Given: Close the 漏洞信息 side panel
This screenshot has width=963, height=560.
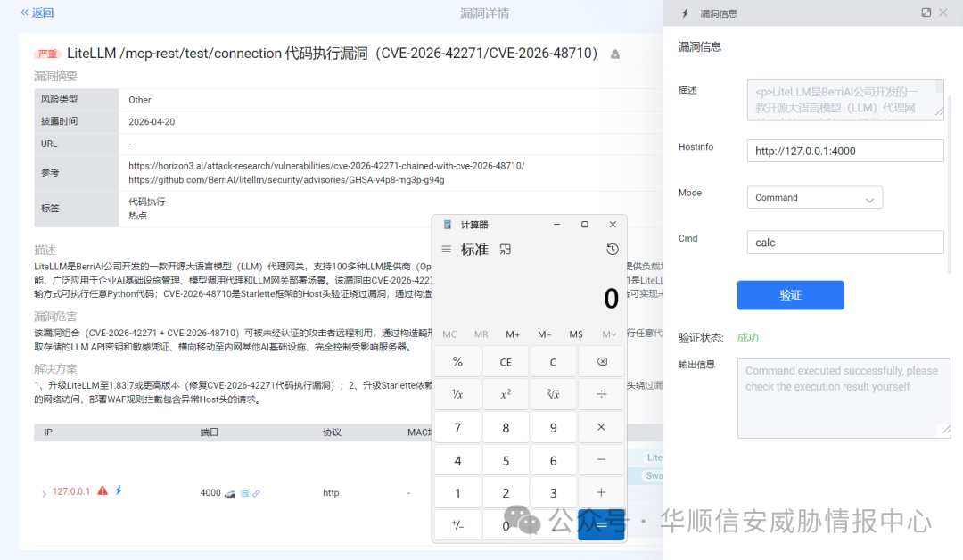Looking at the screenshot, I should coord(943,12).
